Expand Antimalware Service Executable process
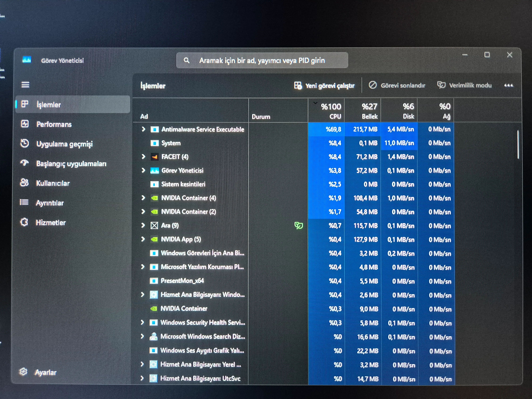Screen dimensions: 532x399 coord(144,129)
